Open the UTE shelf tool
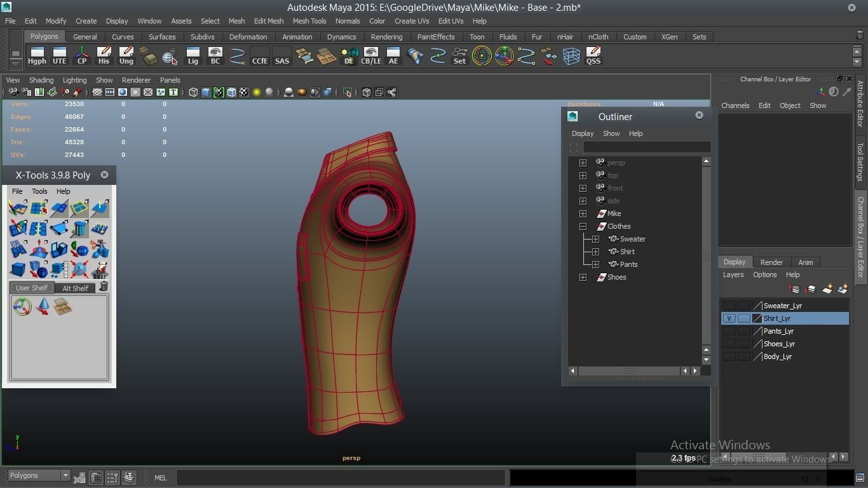This screenshot has width=868, height=488. tap(59, 56)
